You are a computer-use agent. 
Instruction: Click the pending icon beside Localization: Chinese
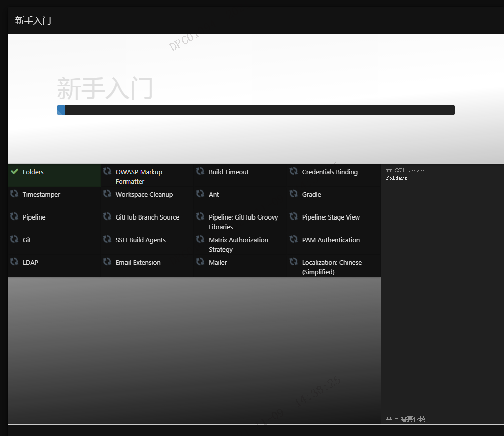[x=294, y=262]
